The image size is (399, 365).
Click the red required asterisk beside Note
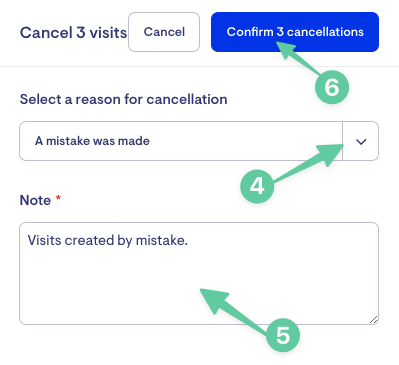click(x=58, y=198)
